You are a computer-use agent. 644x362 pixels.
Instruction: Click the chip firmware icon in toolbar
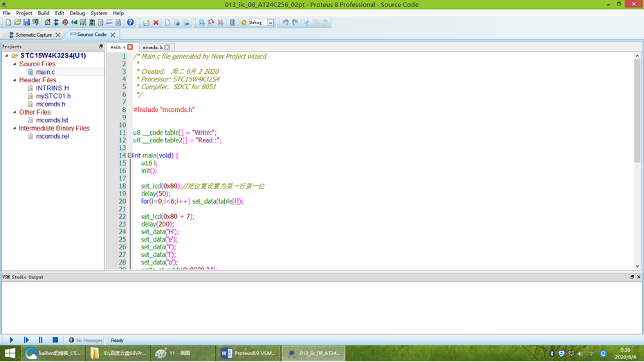click(x=232, y=23)
